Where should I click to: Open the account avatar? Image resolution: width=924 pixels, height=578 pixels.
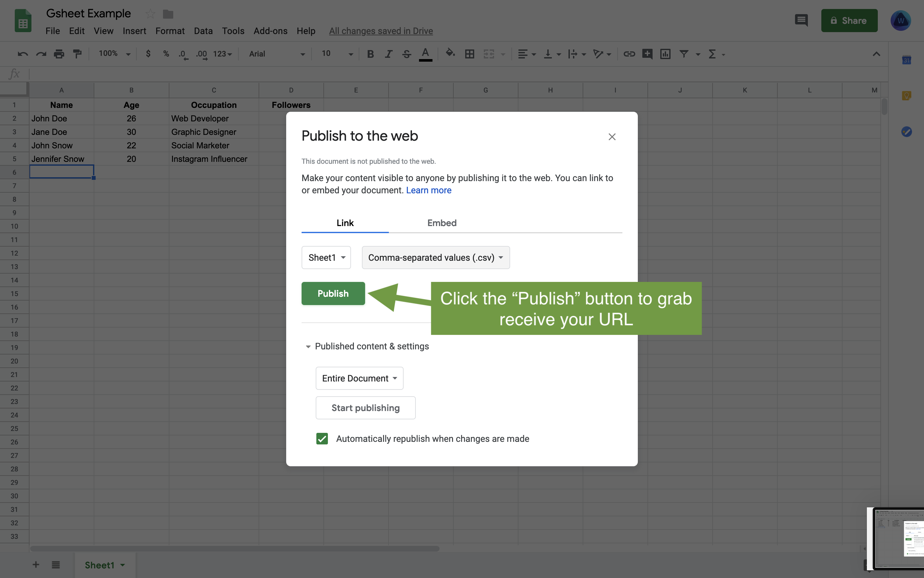pos(901,21)
